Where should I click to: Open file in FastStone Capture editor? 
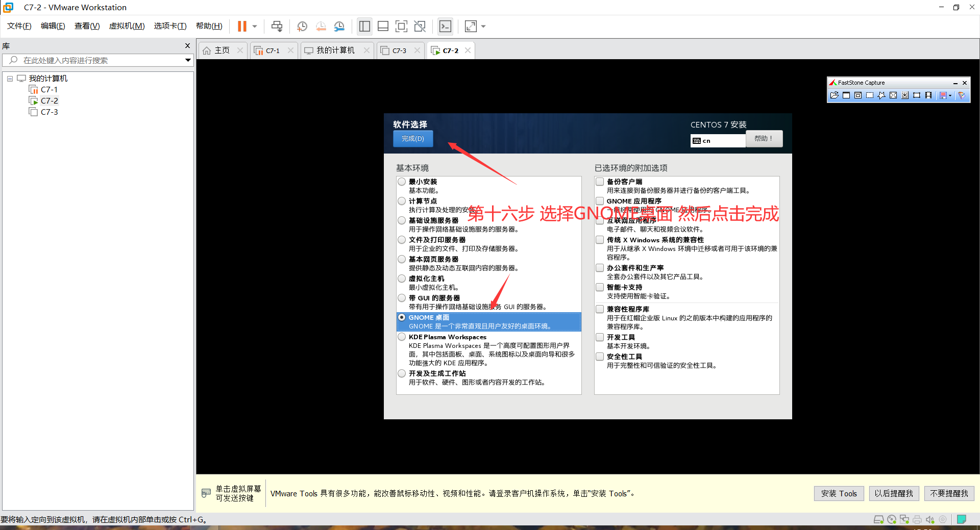(835, 95)
